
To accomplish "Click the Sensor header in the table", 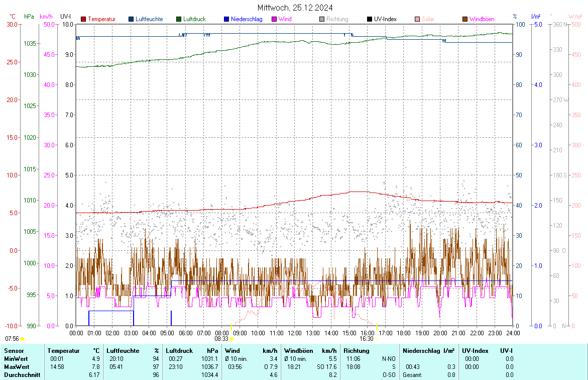I will [14, 350].
